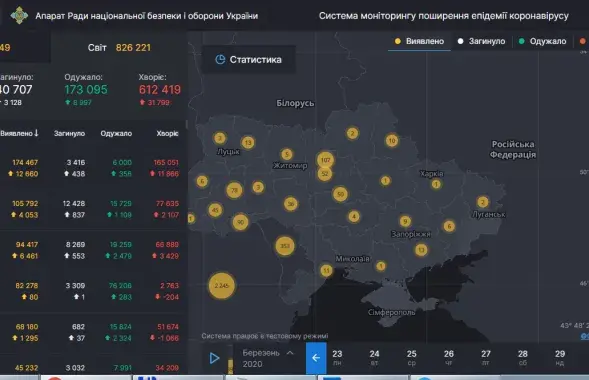Click the 78 cases map bubble
The width and height of the screenshot is (589, 380).
coord(234,190)
